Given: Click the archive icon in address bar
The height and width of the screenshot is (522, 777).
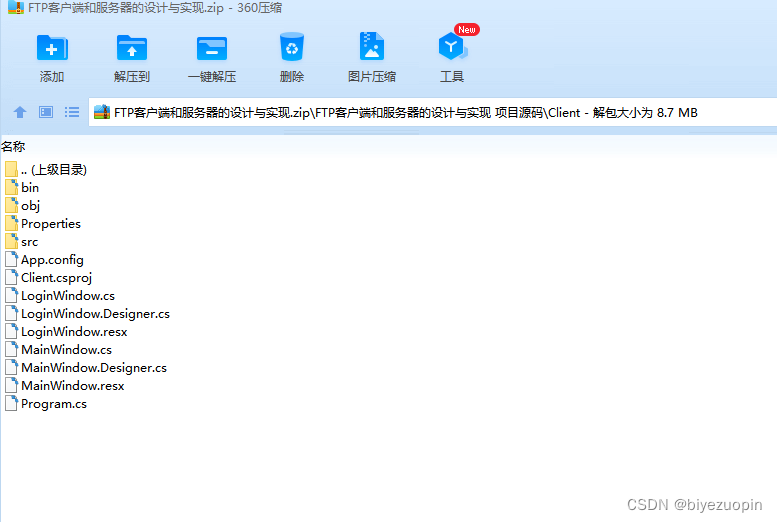Looking at the screenshot, I should pos(102,112).
